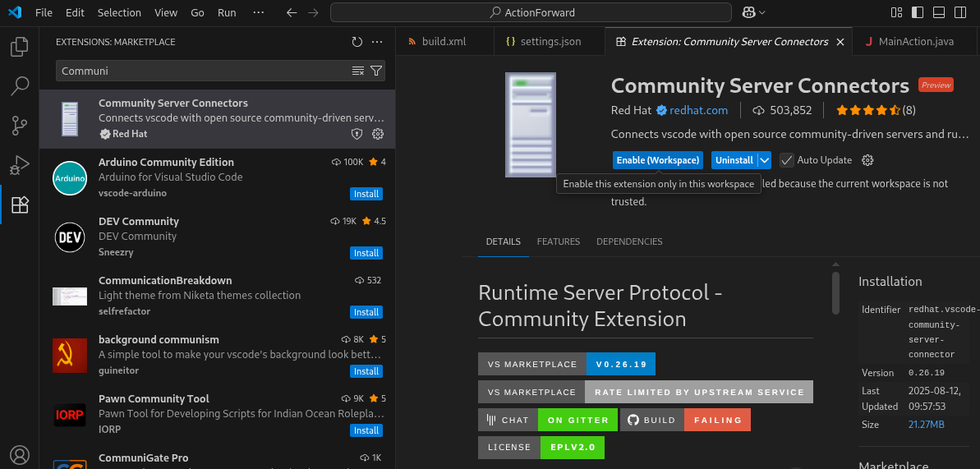Open the Run menu
Image resolution: width=980 pixels, height=469 pixels.
(x=227, y=12)
